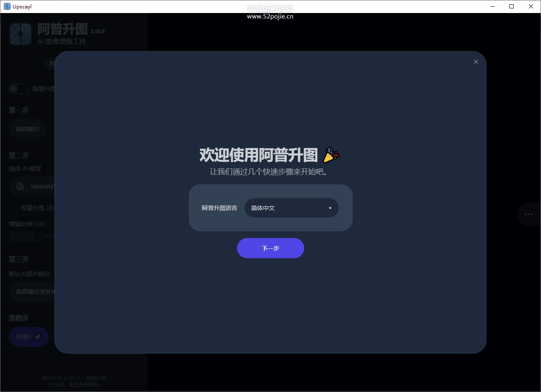Click the 第一步 heading
This screenshot has width=541, height=392.
(19, 110)
